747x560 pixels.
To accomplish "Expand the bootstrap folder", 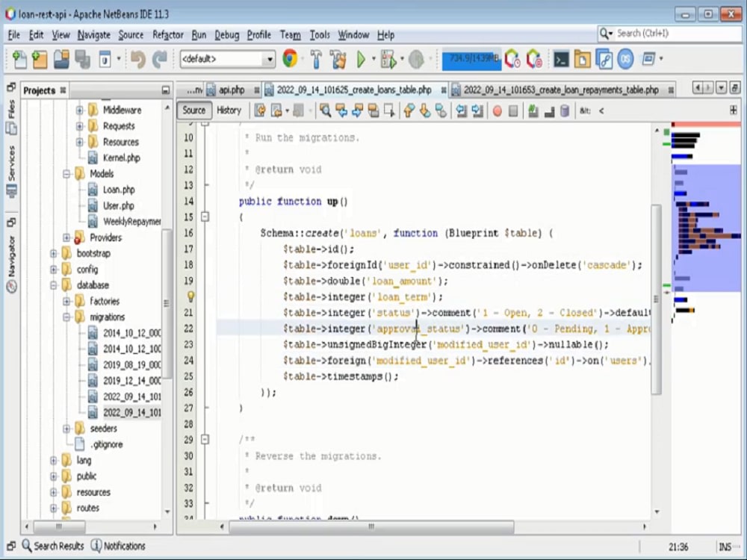I will point(54,253).
